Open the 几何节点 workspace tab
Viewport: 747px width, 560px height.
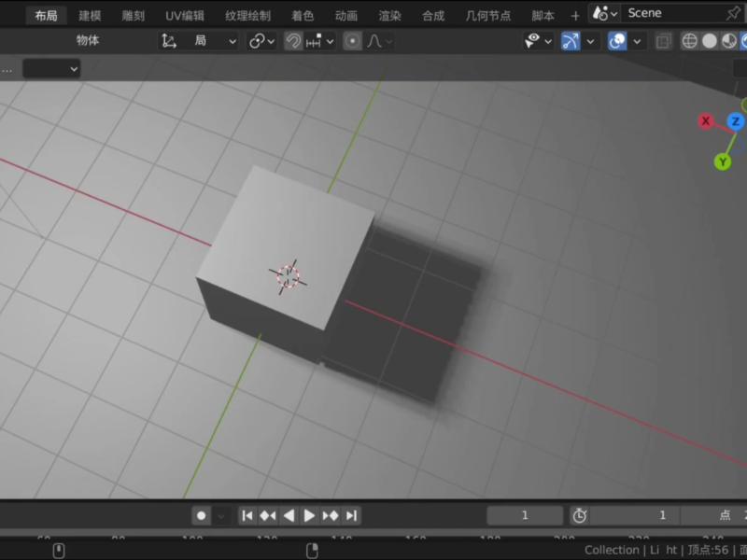click(x=487, y=15)
